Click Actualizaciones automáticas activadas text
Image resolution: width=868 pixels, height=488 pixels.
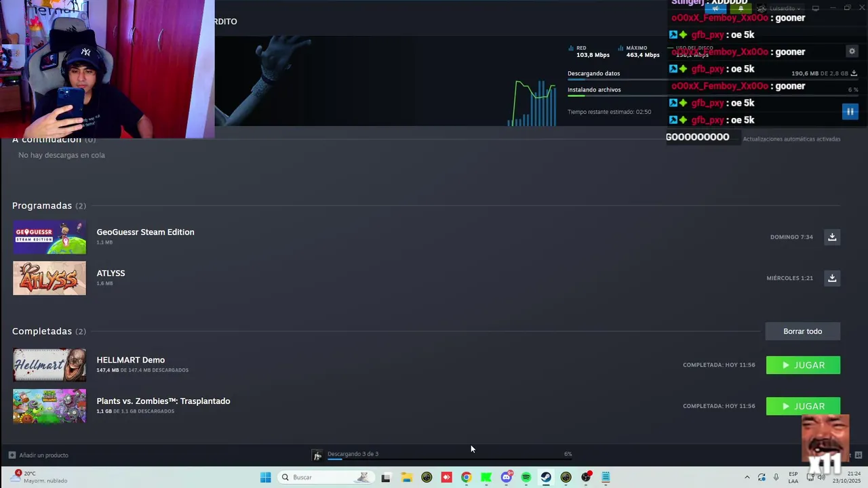791,139
